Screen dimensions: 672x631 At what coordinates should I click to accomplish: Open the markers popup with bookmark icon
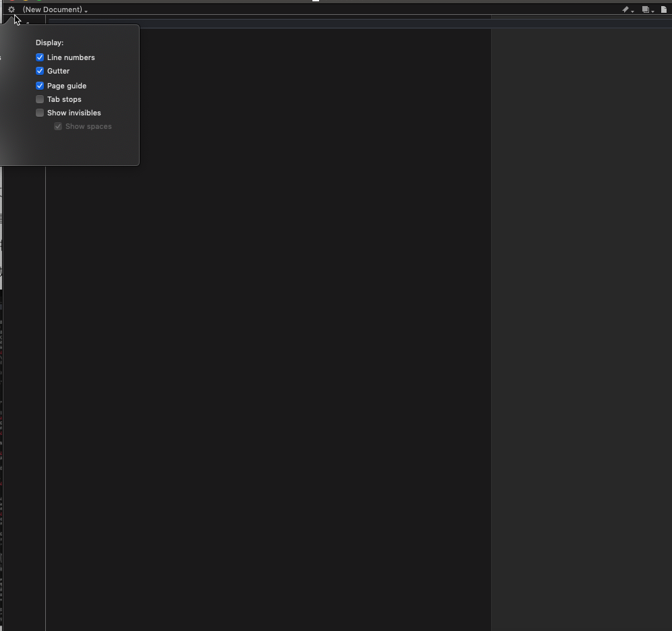click(628, 9)
